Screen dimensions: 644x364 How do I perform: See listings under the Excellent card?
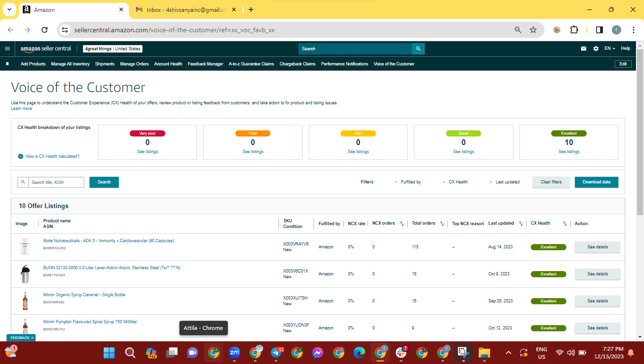click(569, 152)
